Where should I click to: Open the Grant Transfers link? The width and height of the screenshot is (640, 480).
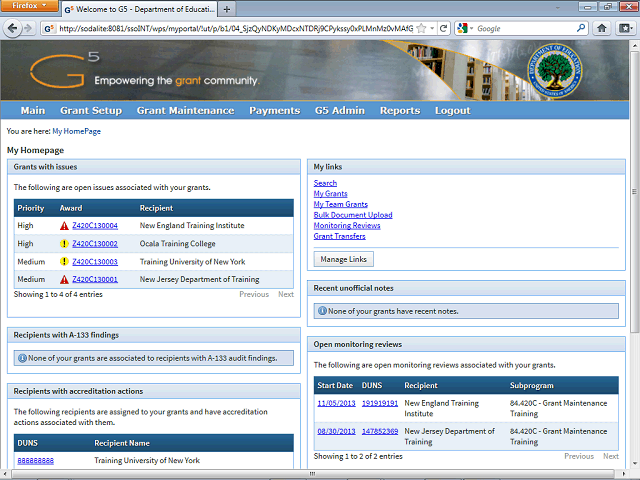click(340, 236)
